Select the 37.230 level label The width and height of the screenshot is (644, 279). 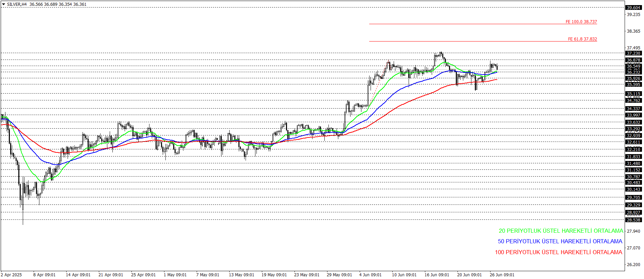point(633,53)
